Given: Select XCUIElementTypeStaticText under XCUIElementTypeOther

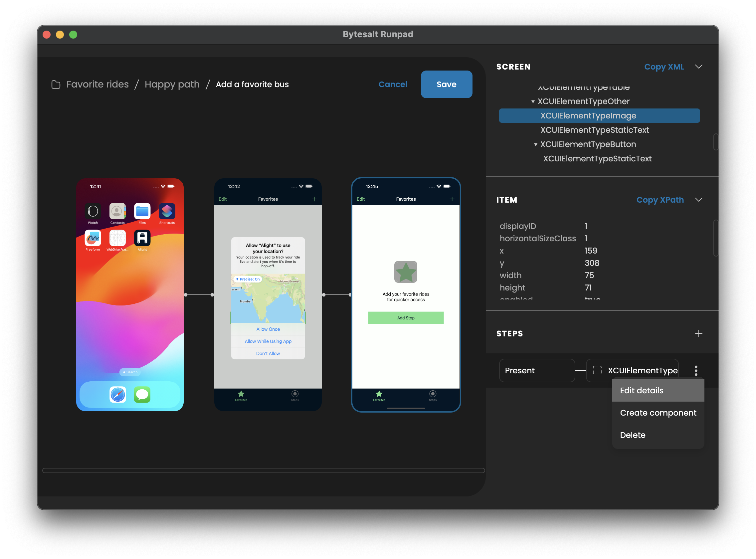Looking at the screenshot, I should point(594,130).
